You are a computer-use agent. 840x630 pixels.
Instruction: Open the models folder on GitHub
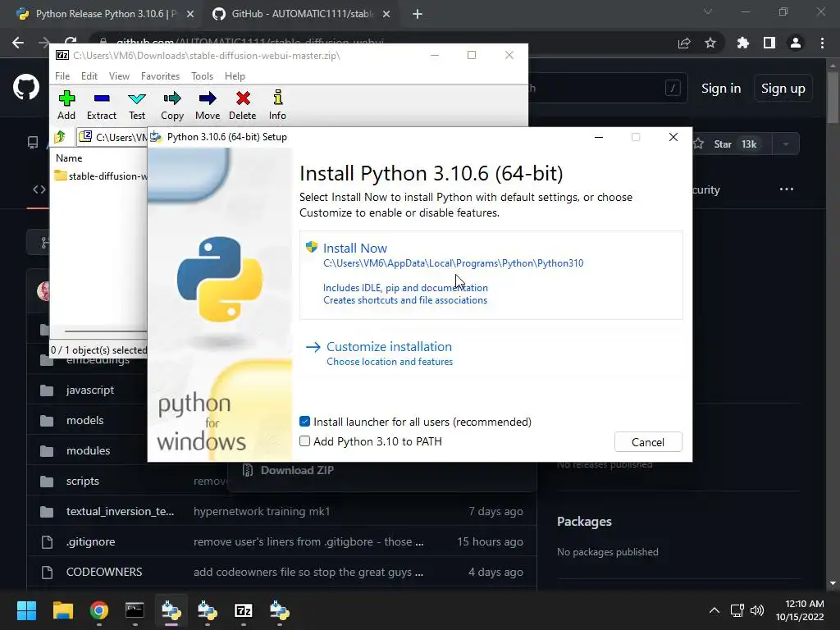click(x=85, y=421)
